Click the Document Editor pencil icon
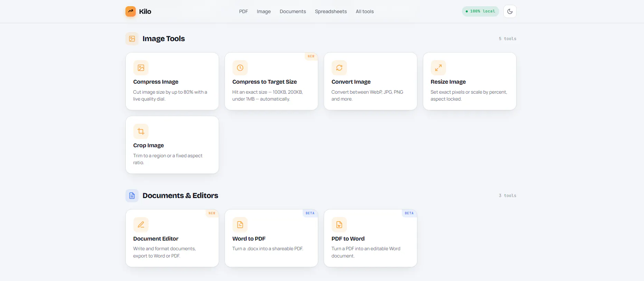This screenshot has height=281, width=644. pyautogui.click(x=141, y=225)
